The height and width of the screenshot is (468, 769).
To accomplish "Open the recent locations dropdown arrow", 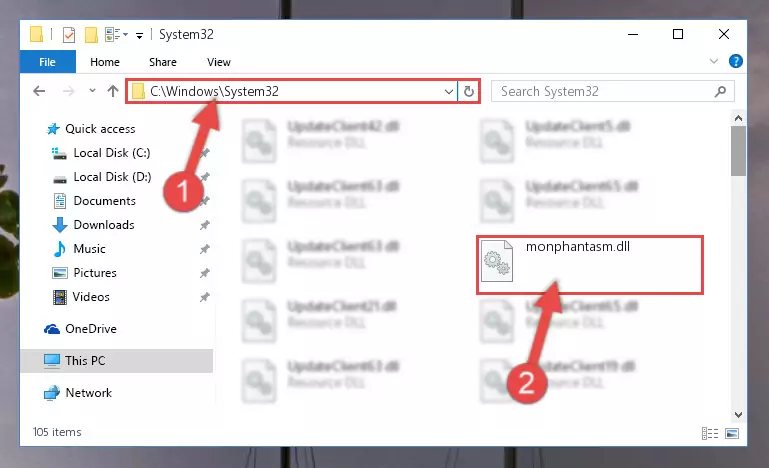I will (x=92, y=91).
